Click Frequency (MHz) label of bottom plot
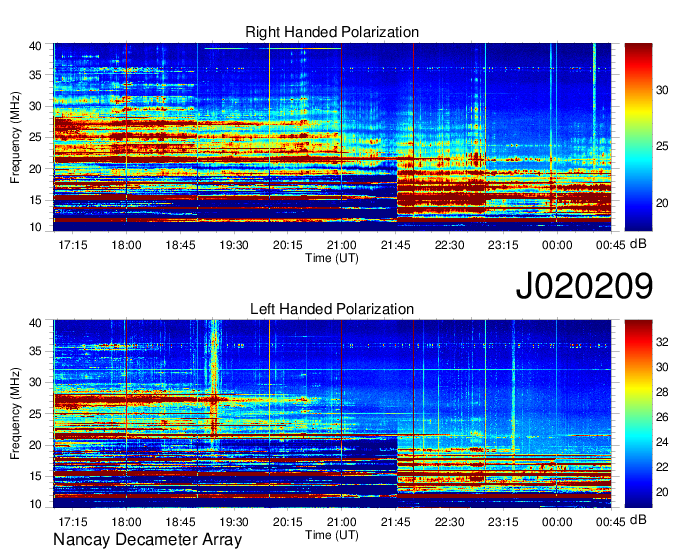Screen dimensions: 680x552 [15, 414]
